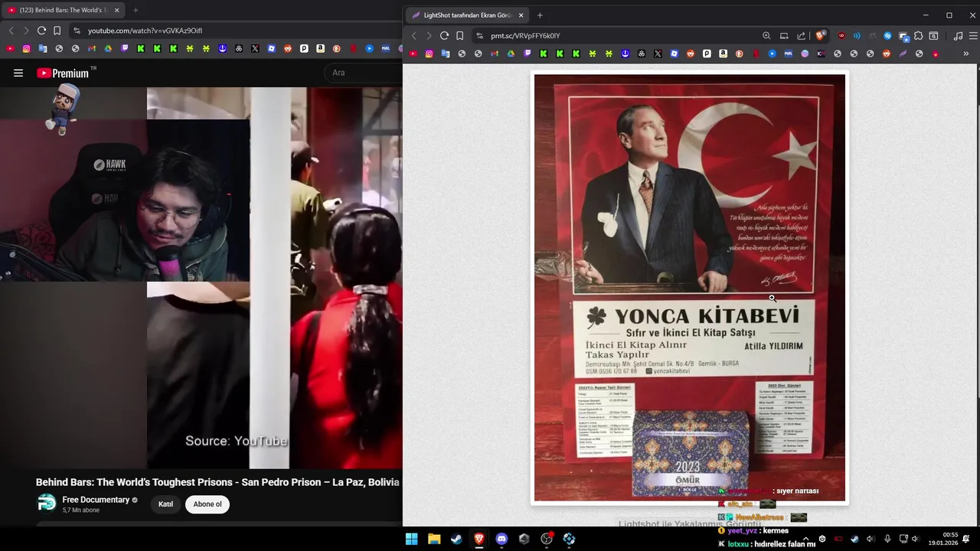The width and height of the screenshot is (980, 551).
Task: Reload the YouTube page
Action: pos(41,31)
